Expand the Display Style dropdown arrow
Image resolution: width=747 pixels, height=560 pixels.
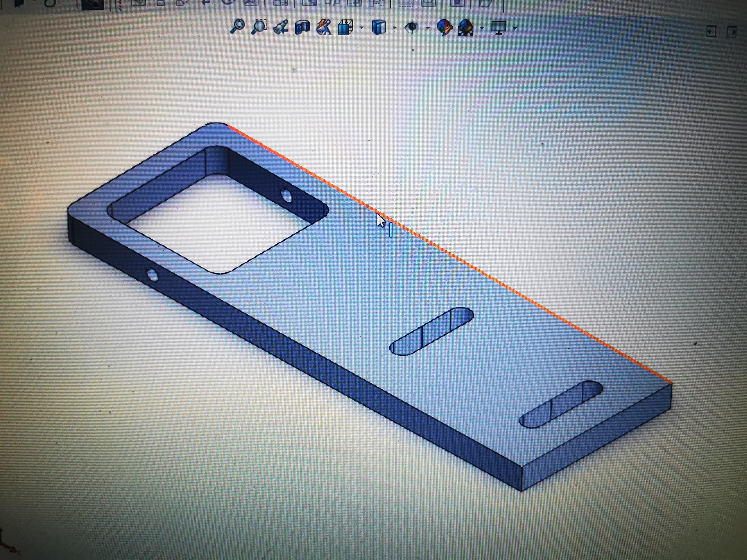[x=394, y=28]
